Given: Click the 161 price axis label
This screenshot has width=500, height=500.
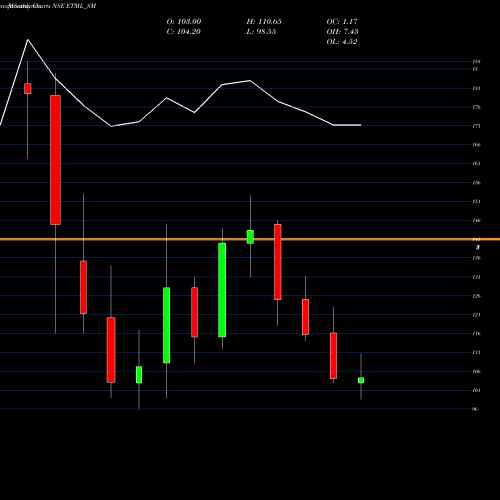Looking at the screenshot, I should 476,164.
